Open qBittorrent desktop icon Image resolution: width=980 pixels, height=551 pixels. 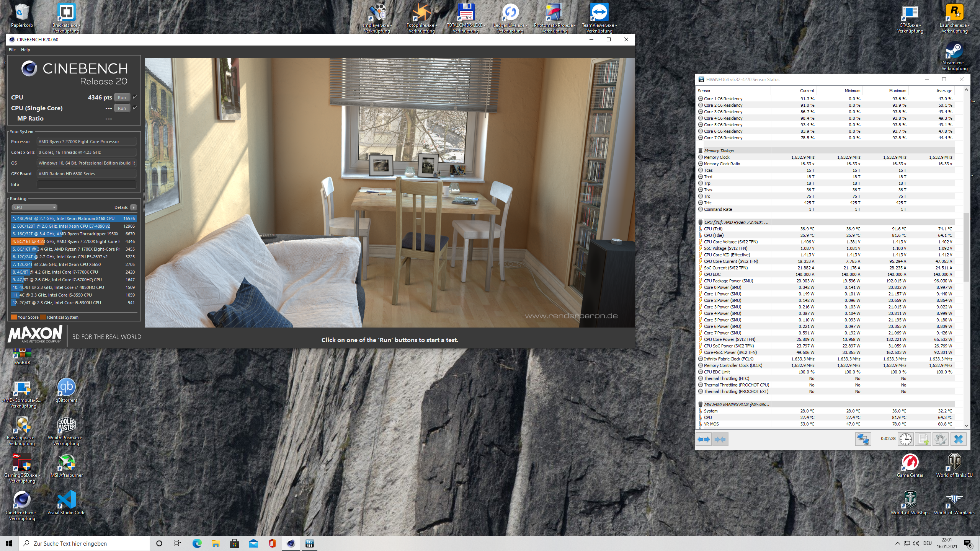66,390
